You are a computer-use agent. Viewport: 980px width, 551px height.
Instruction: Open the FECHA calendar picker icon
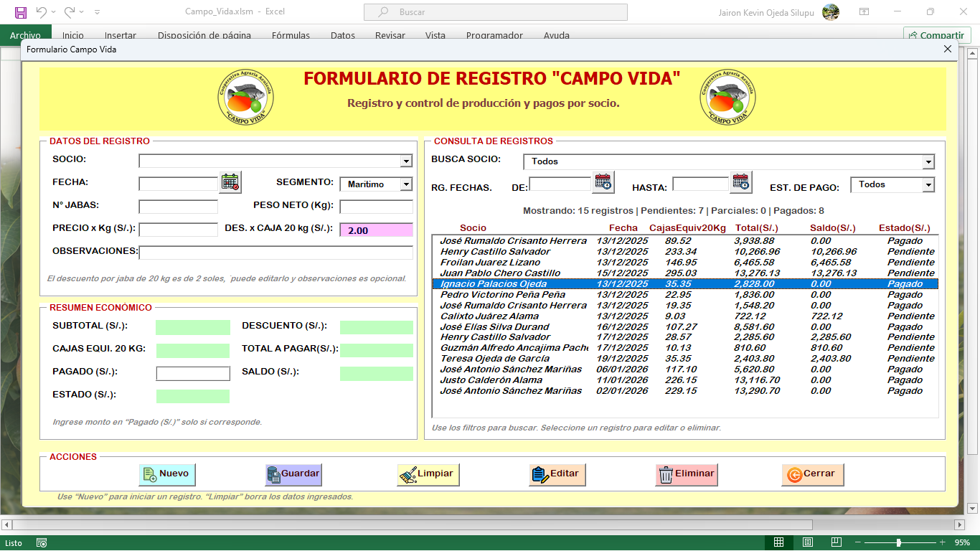230,183
